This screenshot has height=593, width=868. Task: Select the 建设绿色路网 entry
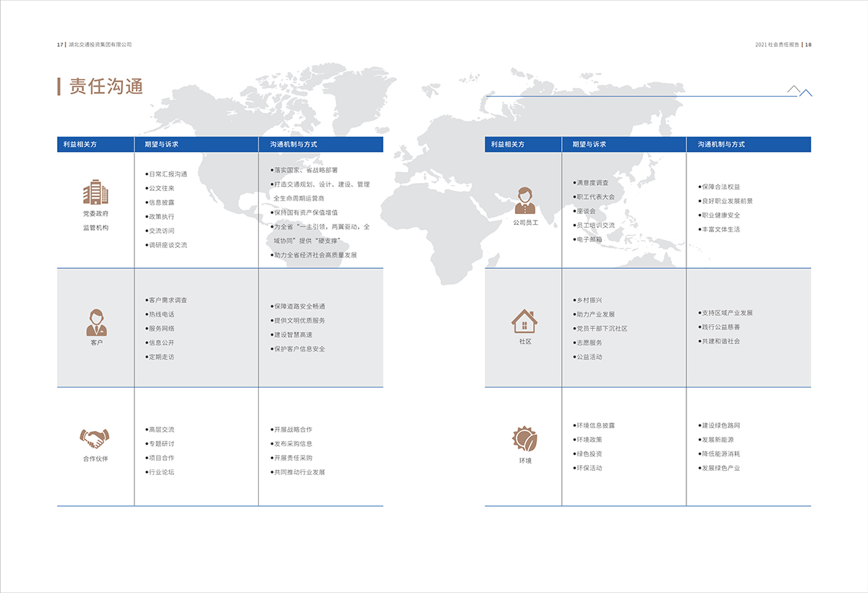point(720,426)
